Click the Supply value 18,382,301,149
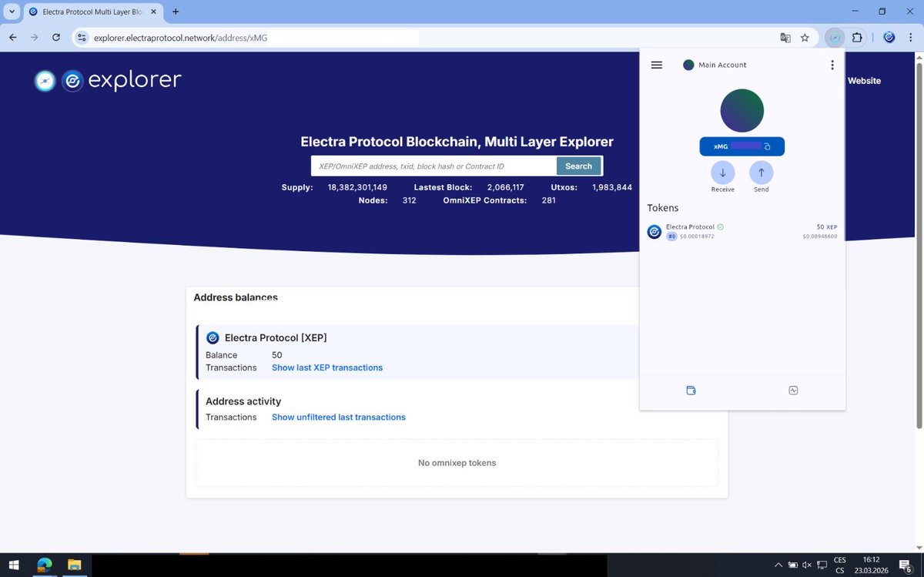This screenshot has width=924, height=577. pos(357,187)
